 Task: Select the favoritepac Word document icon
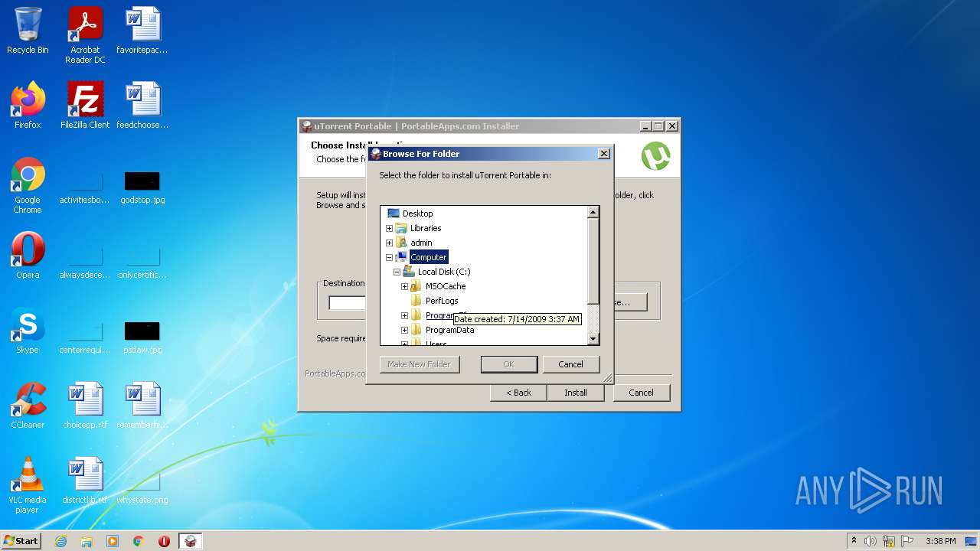click(142, 31)
